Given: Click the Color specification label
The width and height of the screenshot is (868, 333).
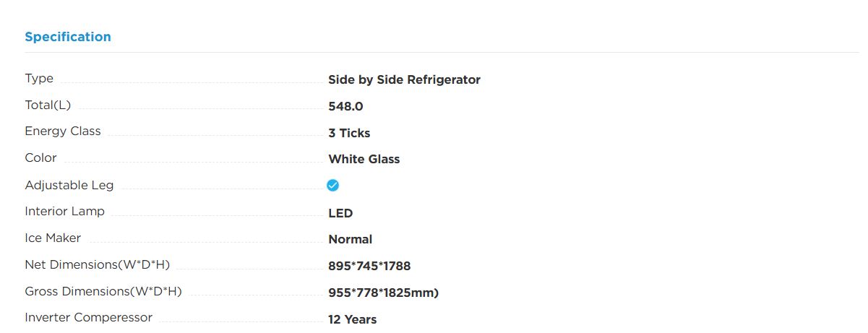Looking at the screenshot, I should (40, 158).
